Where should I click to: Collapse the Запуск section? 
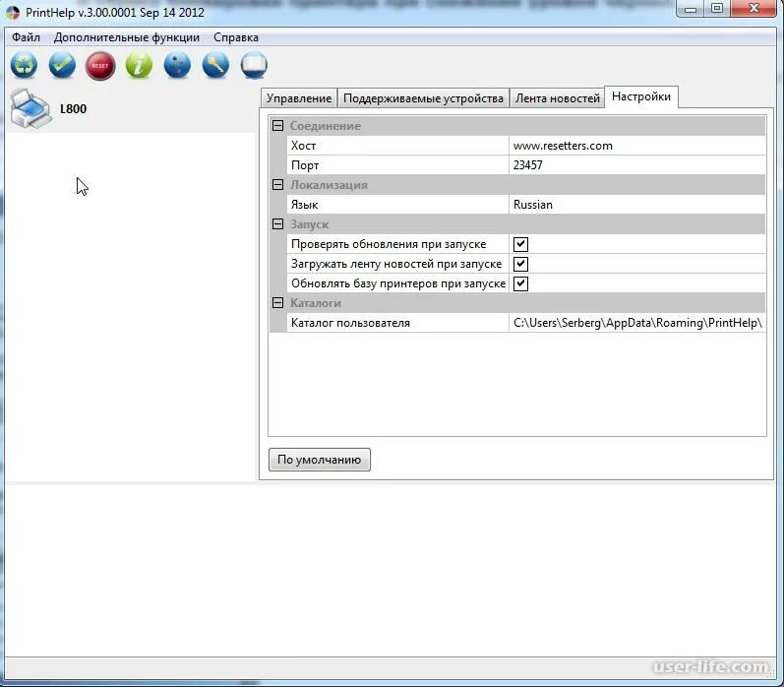tap(278, 224)
